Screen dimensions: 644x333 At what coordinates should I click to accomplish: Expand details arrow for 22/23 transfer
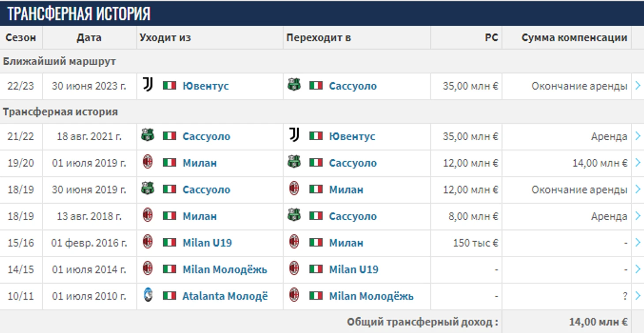(638, 86)
